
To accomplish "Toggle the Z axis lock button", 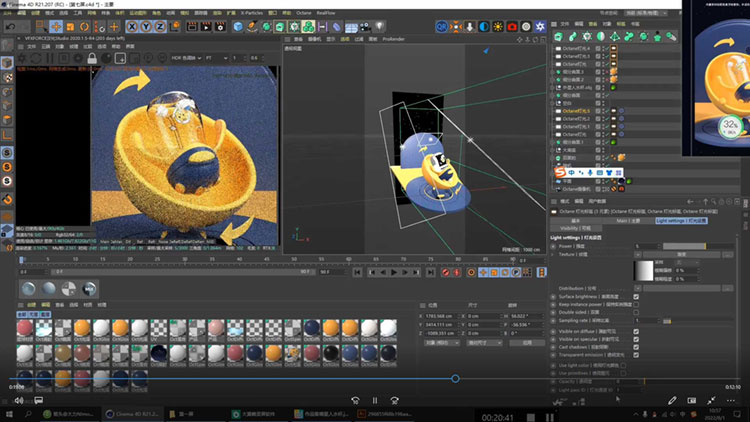I will tap(162, 26).
